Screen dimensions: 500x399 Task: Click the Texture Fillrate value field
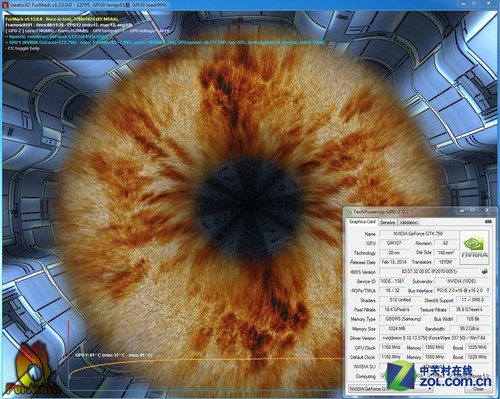(x=469, y=309)
